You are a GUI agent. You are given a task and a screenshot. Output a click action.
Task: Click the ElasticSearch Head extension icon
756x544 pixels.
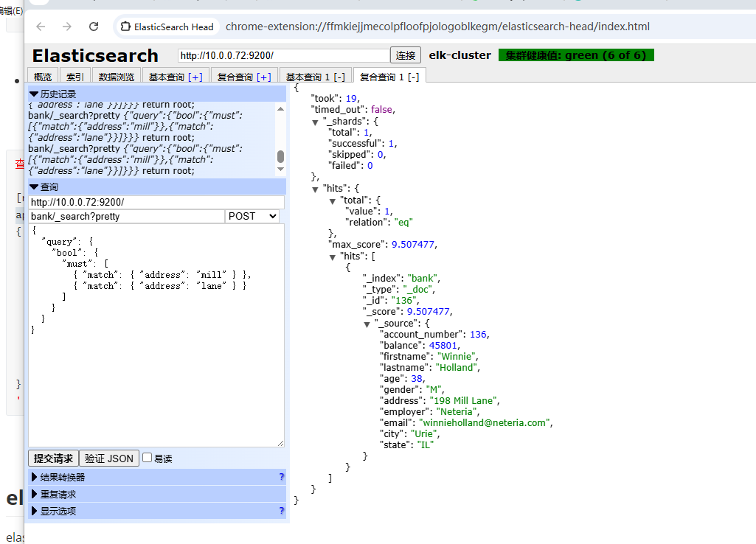[126, 27]
